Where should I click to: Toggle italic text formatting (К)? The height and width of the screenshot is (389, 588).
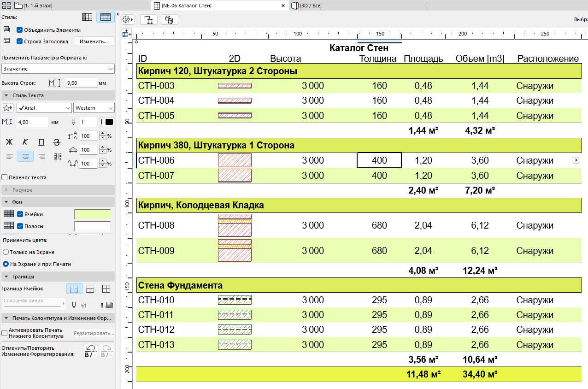point(25,142)
